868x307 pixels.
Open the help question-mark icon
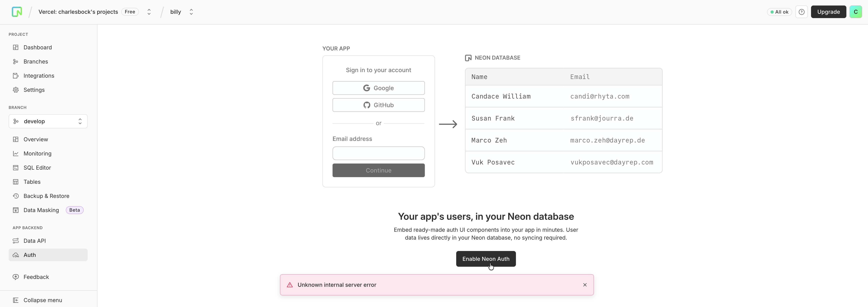tap(801, 12)
